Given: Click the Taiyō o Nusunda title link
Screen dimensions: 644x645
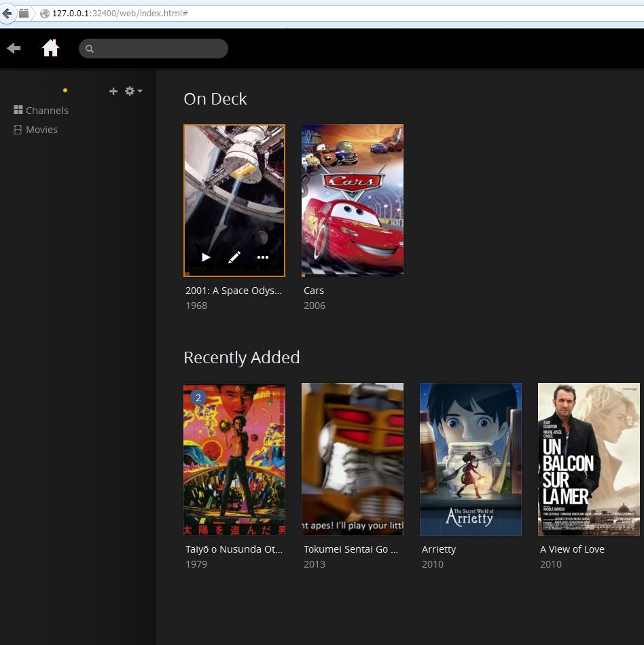Looking at the screenshot, I should 234,549.
